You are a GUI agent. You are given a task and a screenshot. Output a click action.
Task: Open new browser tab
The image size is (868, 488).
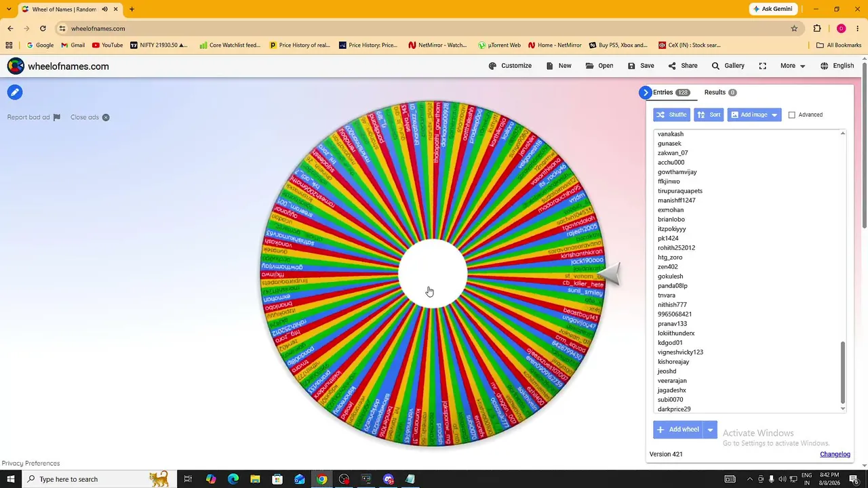click(132, 9)
